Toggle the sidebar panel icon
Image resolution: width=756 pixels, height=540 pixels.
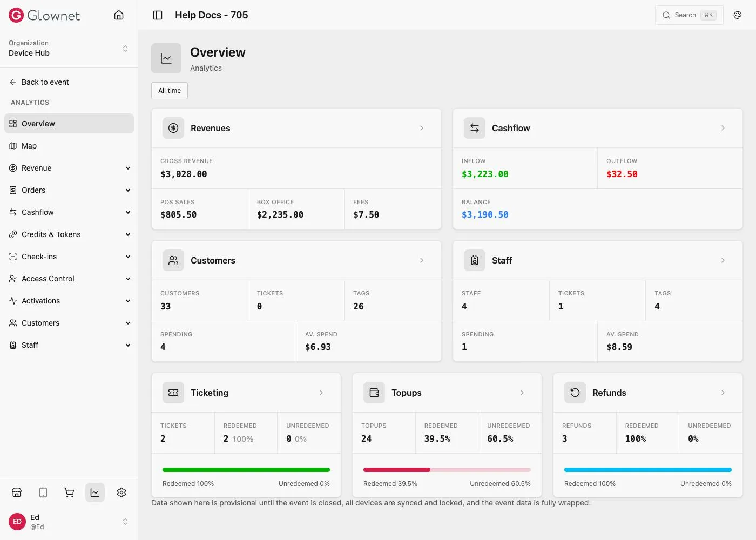click(x=158, y=15)
